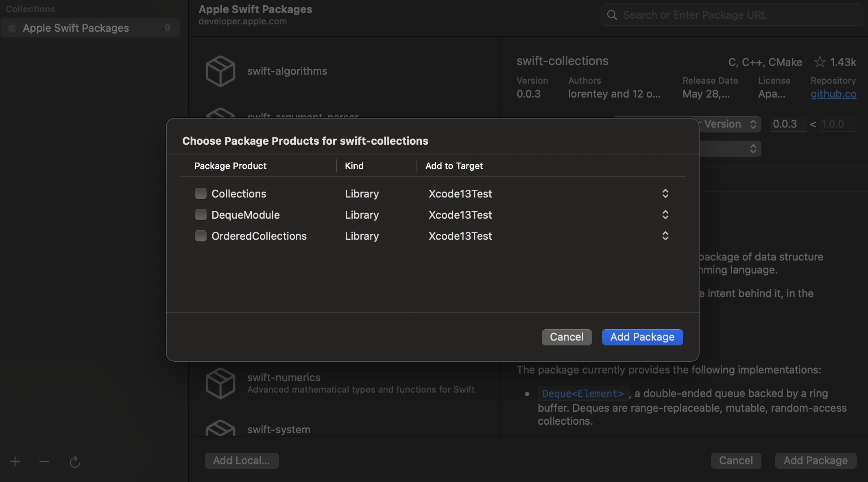Click the swift-numerics package box icon

(x=220, y=383)
